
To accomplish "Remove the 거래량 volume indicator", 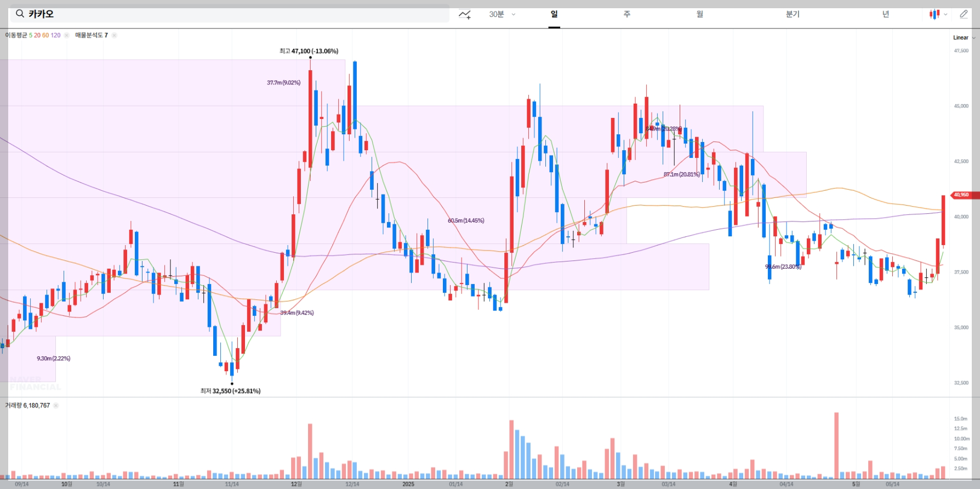I will pos(55,406).
